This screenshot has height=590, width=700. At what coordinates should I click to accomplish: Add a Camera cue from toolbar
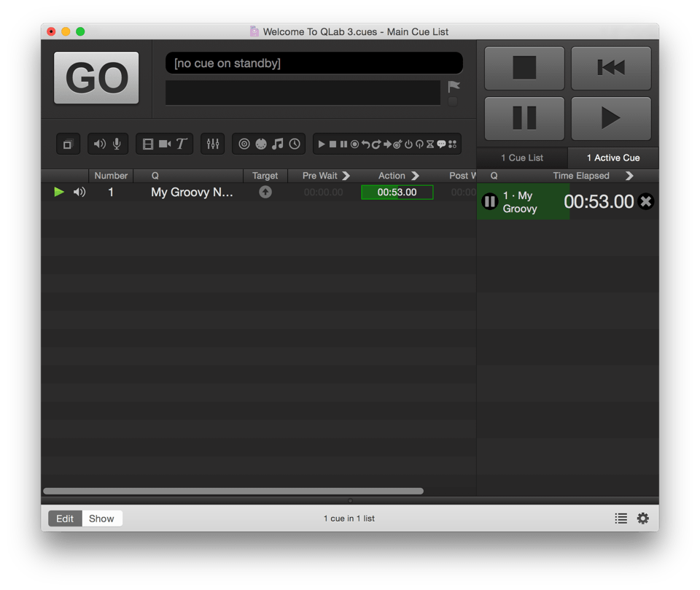tap(165, 144)
